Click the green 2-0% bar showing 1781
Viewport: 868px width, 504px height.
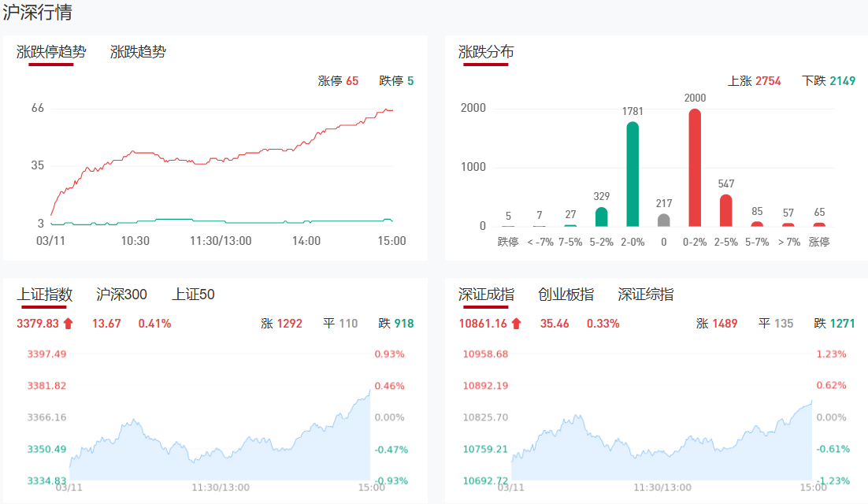(632, 174)
